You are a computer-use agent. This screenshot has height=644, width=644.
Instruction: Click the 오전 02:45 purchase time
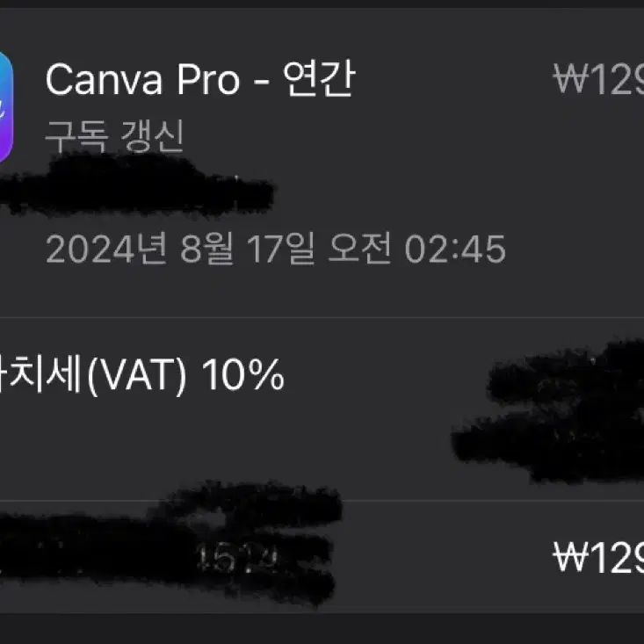(416, 249)
